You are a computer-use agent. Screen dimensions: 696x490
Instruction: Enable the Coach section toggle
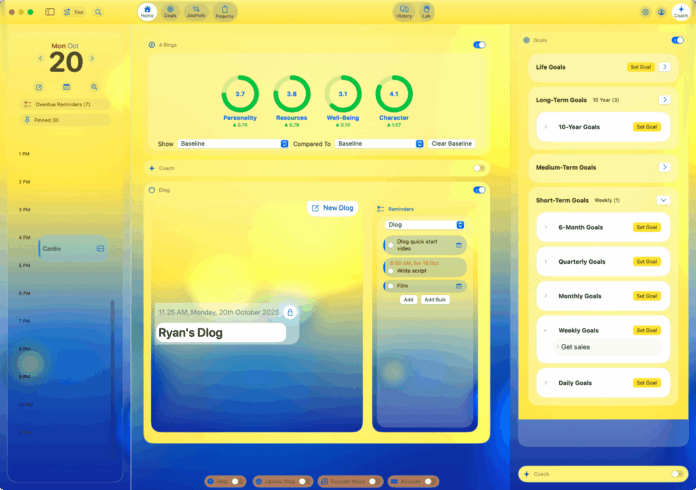(x=479, y=168)
